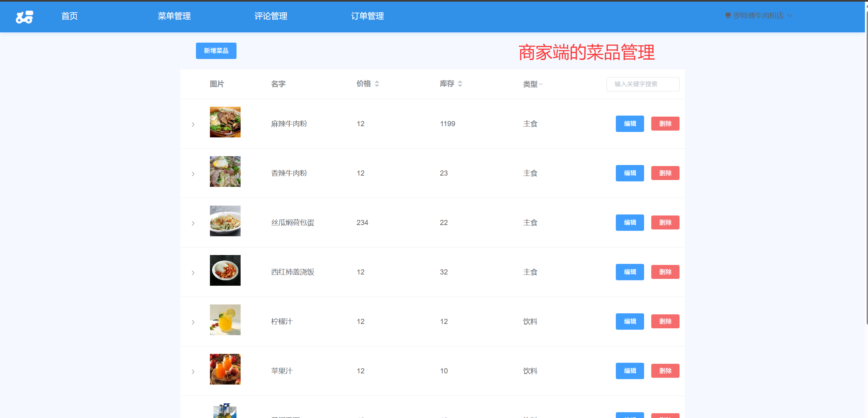Click the 苹果汁 drink thumbnail image
This screenshot has height=418, width=868.
pos(225,369)
